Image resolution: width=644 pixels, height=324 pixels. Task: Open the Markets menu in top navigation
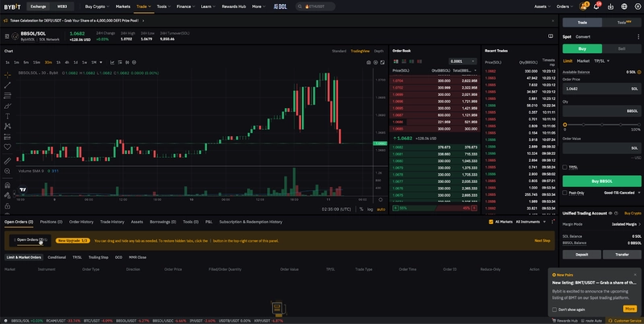click(122, 6)
